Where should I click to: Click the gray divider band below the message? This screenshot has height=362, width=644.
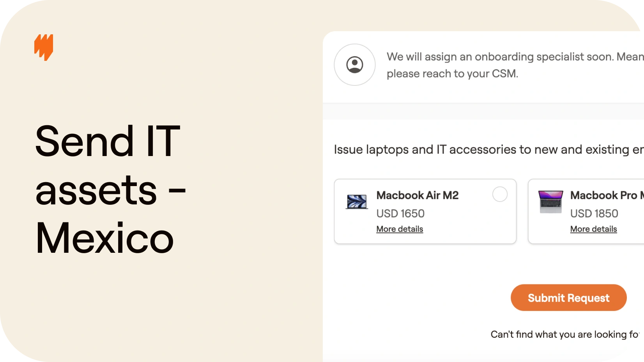(x=483, y=111)
